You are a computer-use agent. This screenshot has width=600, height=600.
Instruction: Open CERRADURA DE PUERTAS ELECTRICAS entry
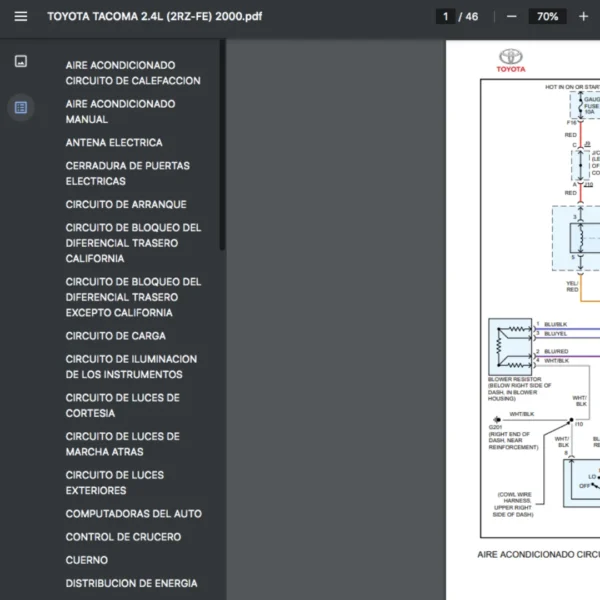(127, 173)
